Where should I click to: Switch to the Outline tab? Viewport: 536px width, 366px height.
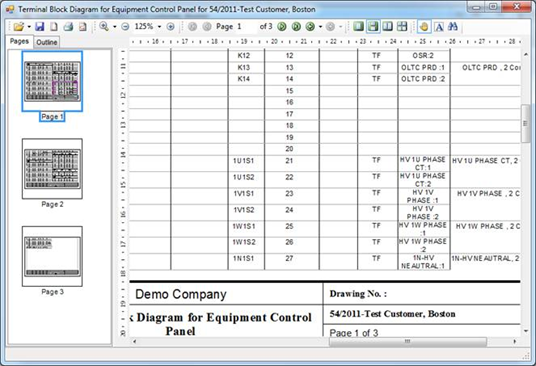point(46,42)
